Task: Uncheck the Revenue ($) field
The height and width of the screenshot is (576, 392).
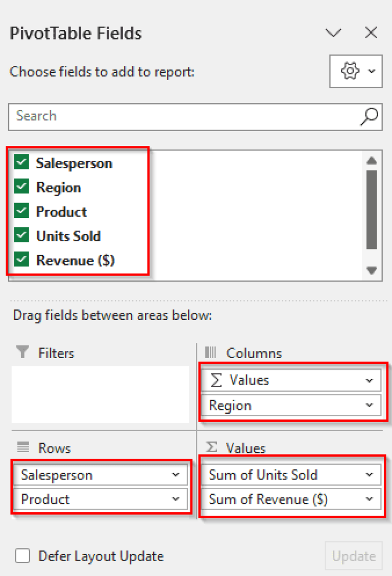Action: coord(21,260)
